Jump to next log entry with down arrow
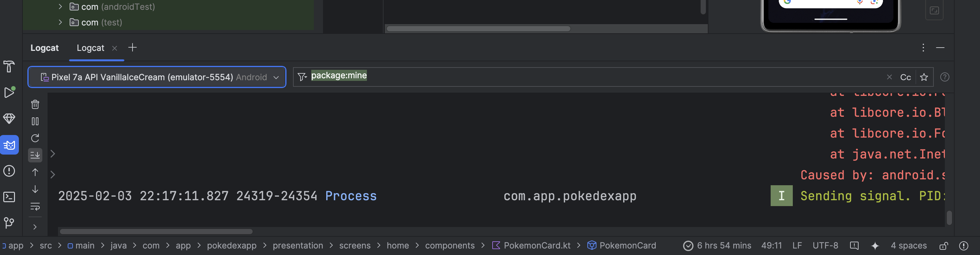This screenshot has height=255, width=980. 35,189
